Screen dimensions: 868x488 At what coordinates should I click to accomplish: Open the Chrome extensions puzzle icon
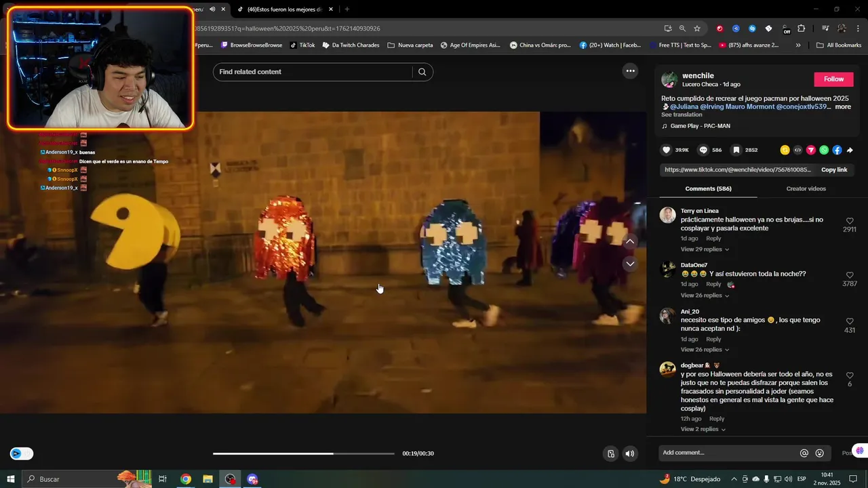point(801,28)
